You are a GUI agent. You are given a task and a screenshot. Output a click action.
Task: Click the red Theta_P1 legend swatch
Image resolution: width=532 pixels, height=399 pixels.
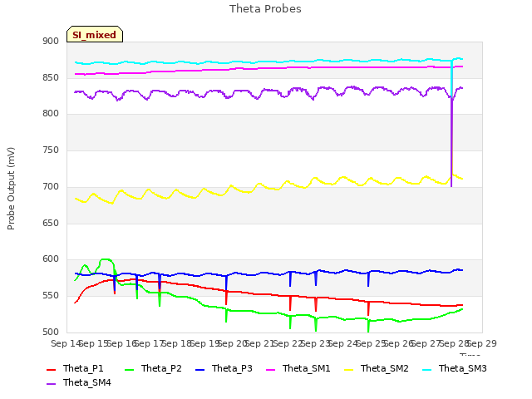51,369
